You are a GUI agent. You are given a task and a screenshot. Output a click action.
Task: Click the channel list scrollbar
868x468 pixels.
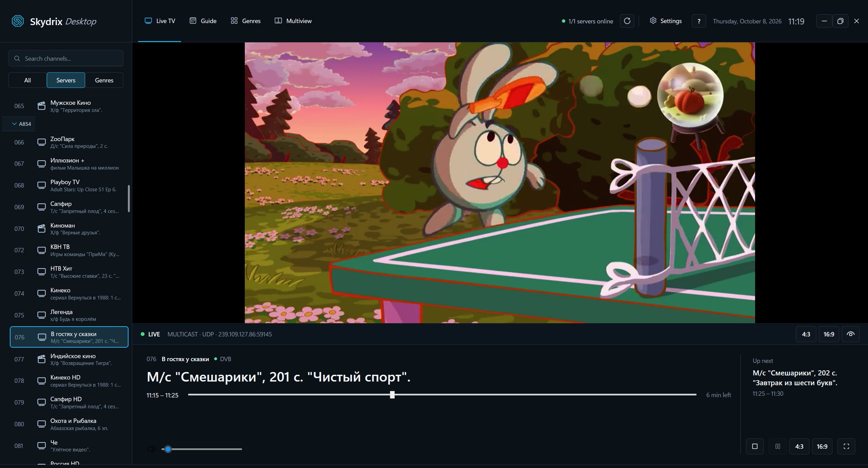129,198
